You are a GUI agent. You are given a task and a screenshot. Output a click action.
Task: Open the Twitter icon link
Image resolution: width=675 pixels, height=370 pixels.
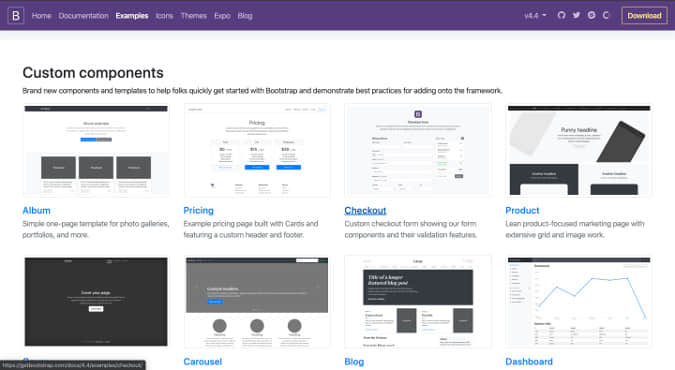pos(576,16)
